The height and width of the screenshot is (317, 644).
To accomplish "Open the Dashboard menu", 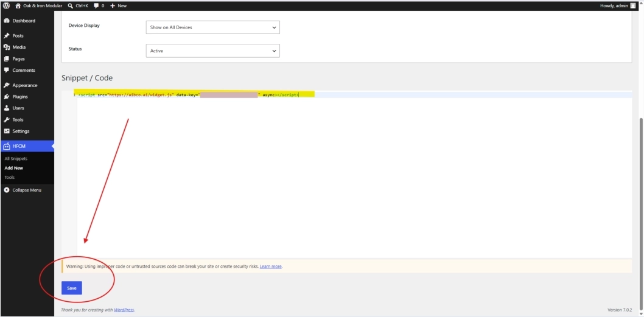I will 27,21.
